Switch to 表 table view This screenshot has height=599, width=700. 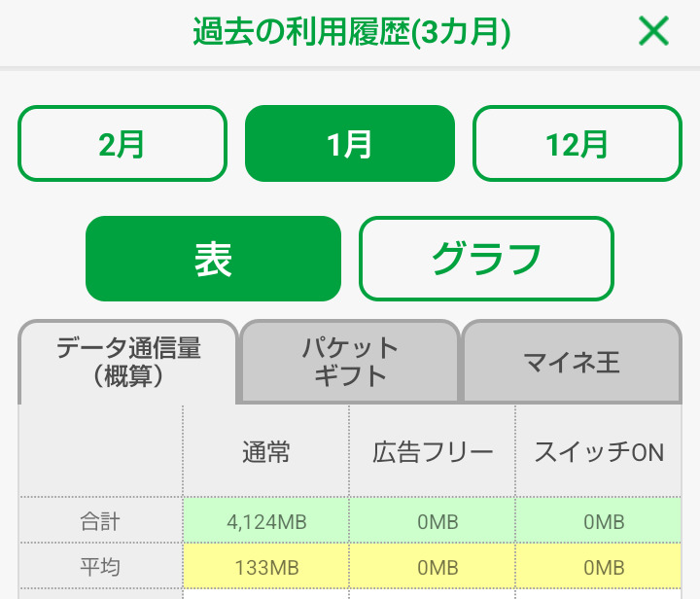click(213, 259)
